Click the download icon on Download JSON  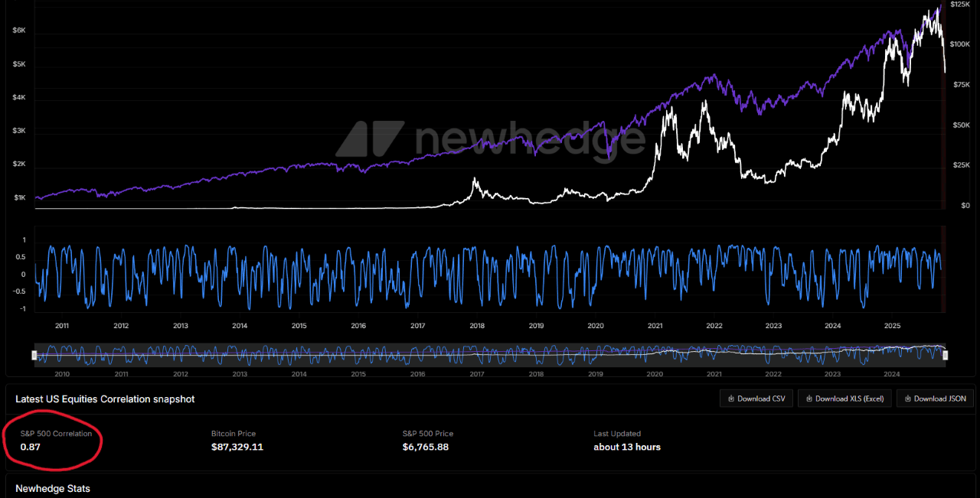coord(907,399)
